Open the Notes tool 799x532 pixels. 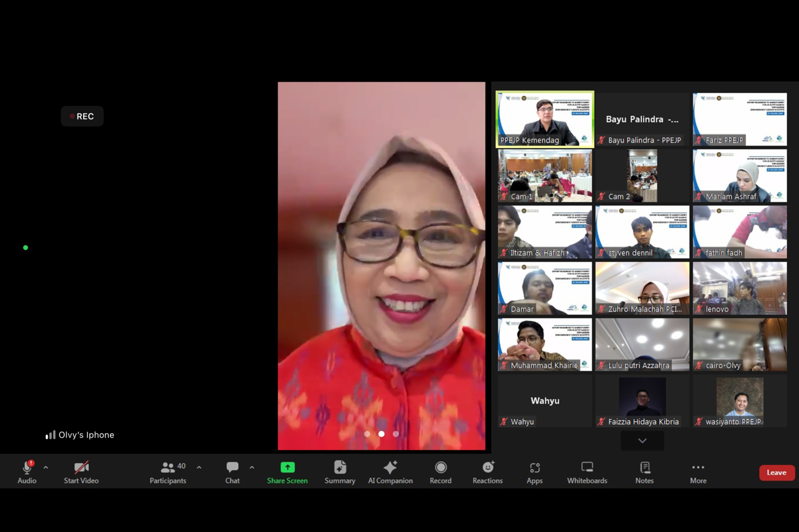point(644,472)
